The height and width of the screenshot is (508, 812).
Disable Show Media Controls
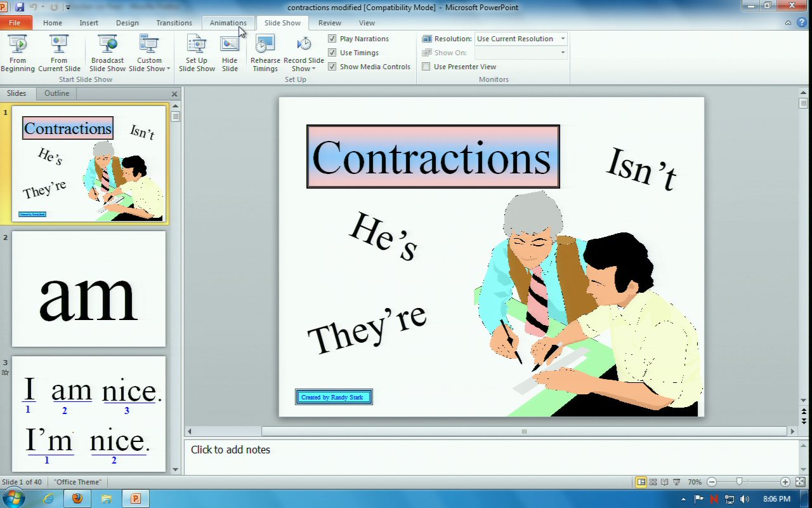pos(332,67)
